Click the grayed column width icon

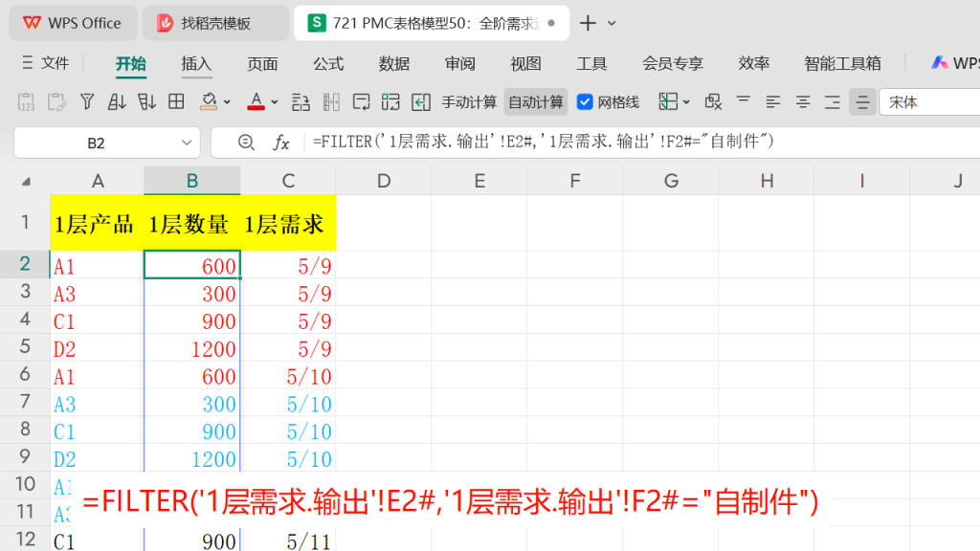[x=331, y=101]
